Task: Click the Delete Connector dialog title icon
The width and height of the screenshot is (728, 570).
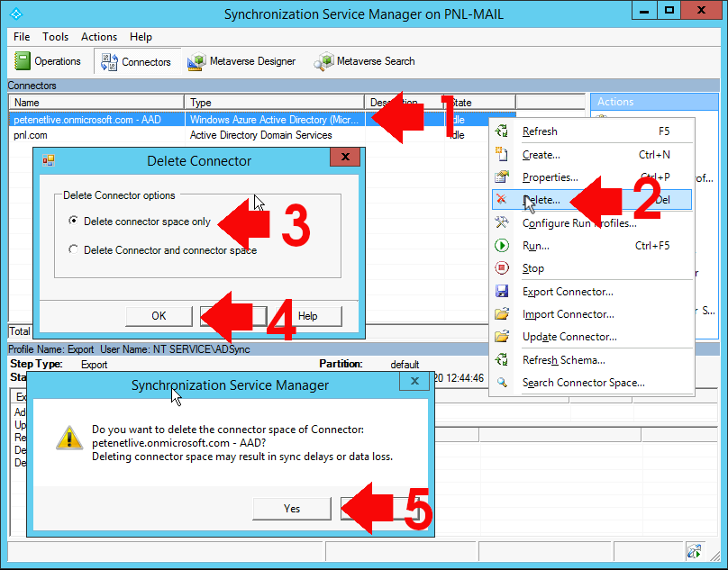Action: (x=49, y=160)
